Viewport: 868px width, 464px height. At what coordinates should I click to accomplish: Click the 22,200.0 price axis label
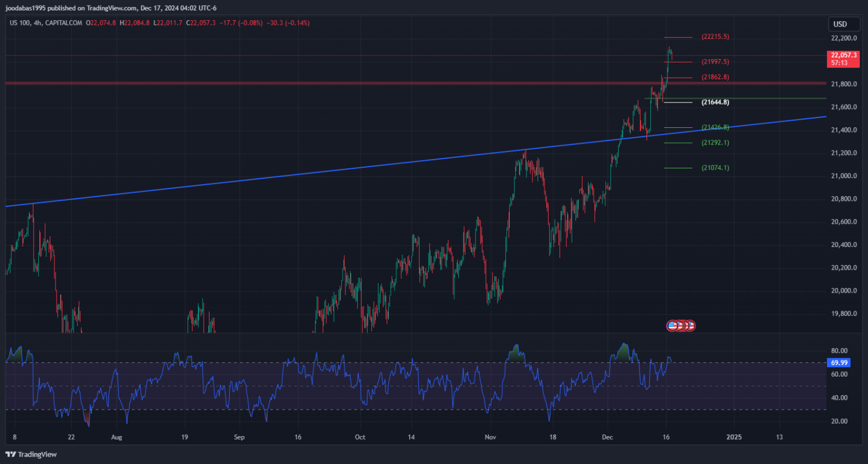click(x=843, y=38)
